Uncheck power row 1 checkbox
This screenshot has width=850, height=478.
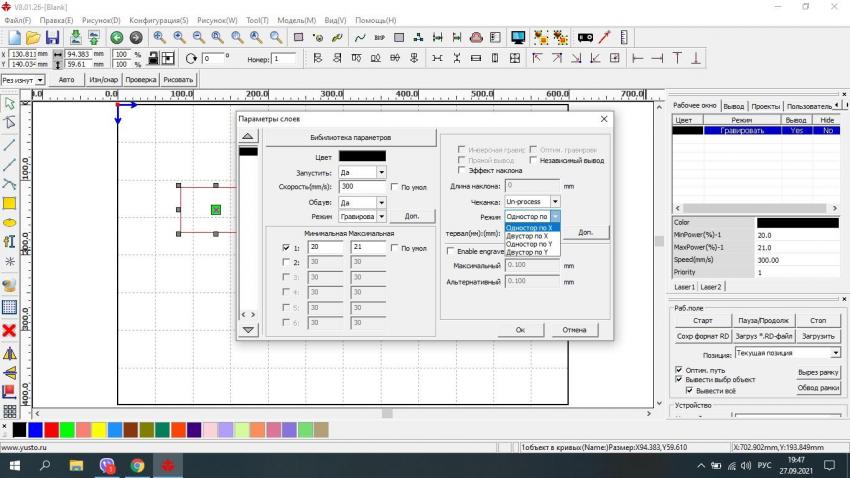[286, 247]
